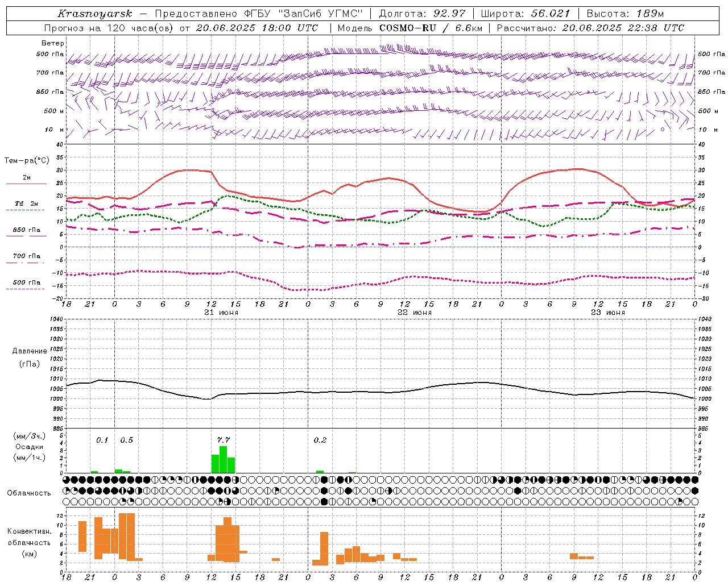Click the '23 июня' date label
Screen dimensions: 728x582
(608, 313)
